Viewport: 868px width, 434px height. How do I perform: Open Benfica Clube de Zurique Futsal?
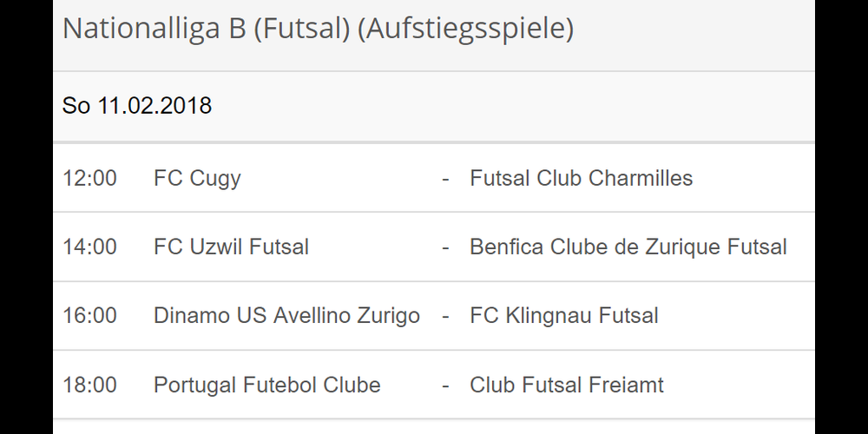coord(628,247)
